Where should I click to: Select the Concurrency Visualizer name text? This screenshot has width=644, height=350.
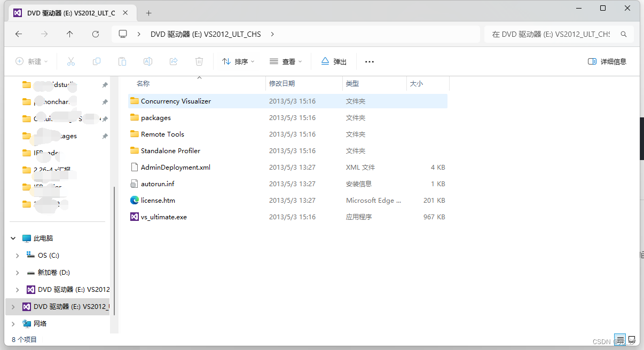176,101
